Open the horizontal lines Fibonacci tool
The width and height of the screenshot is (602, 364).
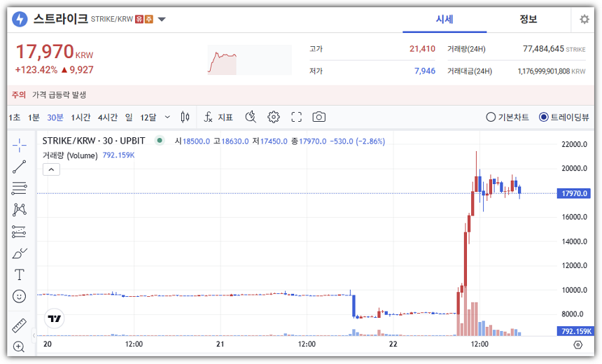pos(19,188)
